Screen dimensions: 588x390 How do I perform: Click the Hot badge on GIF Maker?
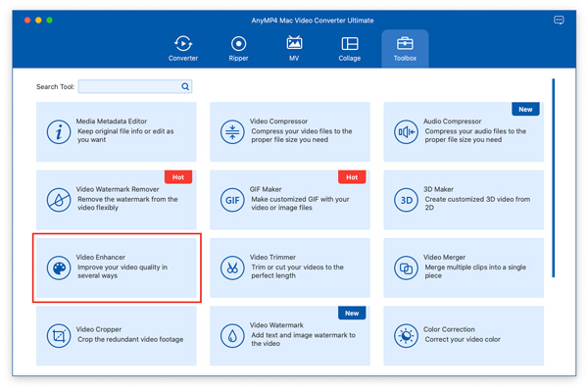tap(352, 177)
